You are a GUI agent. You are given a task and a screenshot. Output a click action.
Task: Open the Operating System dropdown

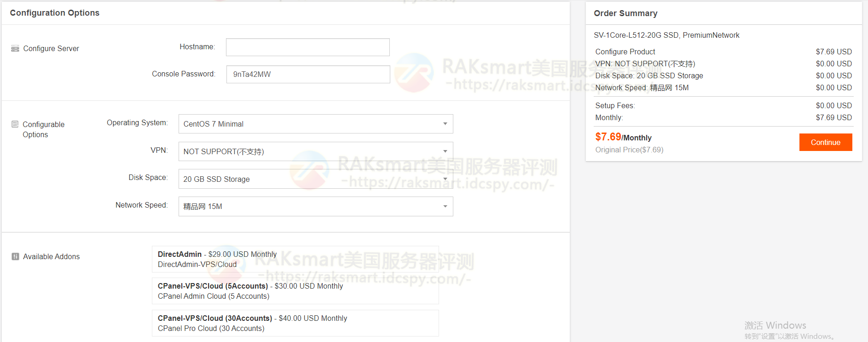(x=316, y=124)
